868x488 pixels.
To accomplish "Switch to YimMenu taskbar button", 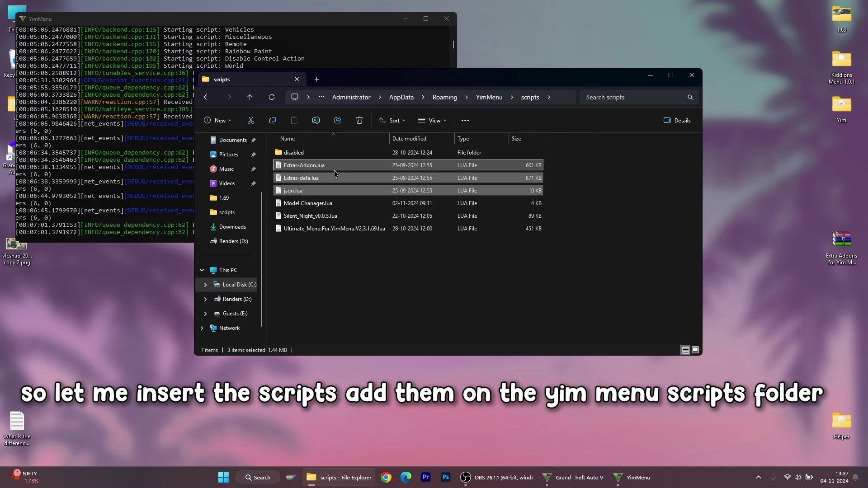I will pos(632,478).
